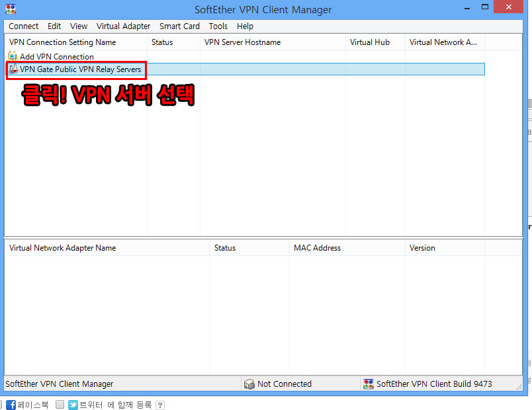532x410 pixels.
Task: Click the question mark help icon
Action: click(160, 405)
